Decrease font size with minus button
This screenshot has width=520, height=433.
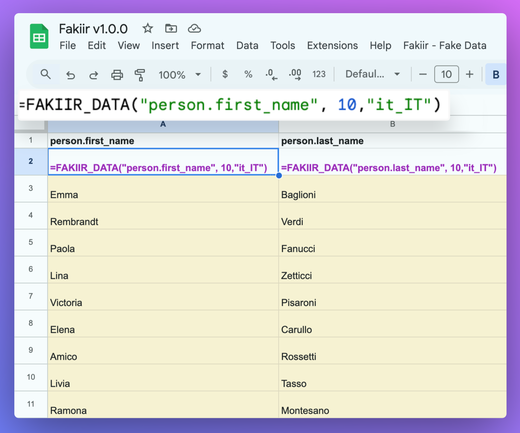coord(423,74)
